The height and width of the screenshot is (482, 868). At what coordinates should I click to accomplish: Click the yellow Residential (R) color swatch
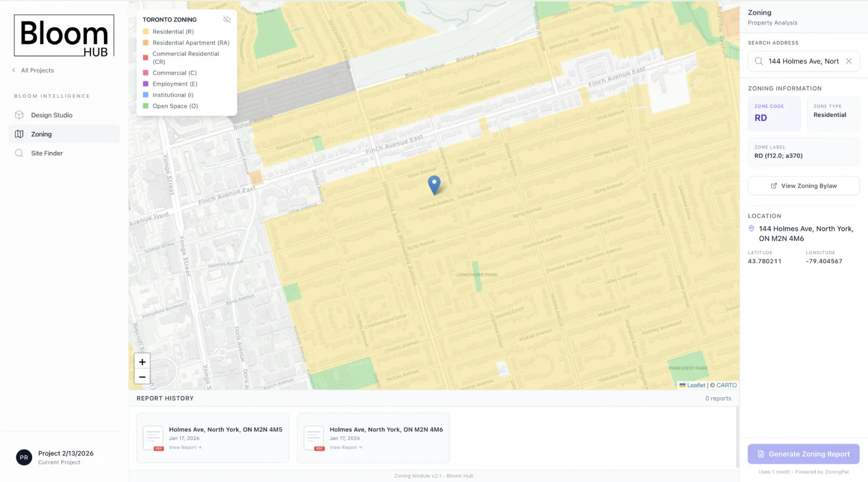[x=146, y=31]
